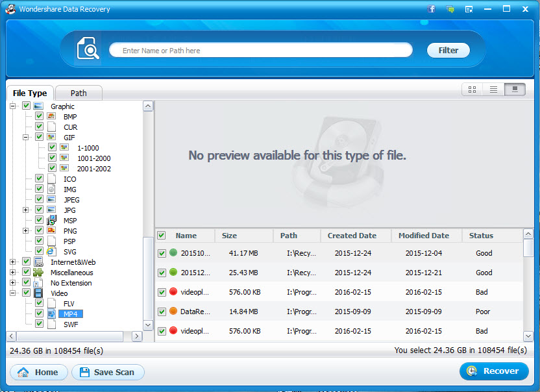Click the MSP file type icon
Screen dimensions: 540x392
pos(51,220)
